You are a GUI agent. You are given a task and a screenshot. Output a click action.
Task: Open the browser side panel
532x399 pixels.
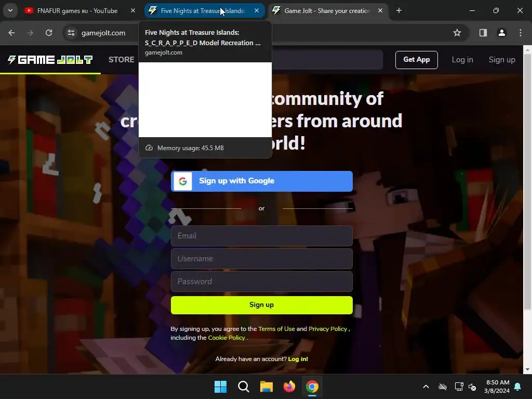point(483,33)
